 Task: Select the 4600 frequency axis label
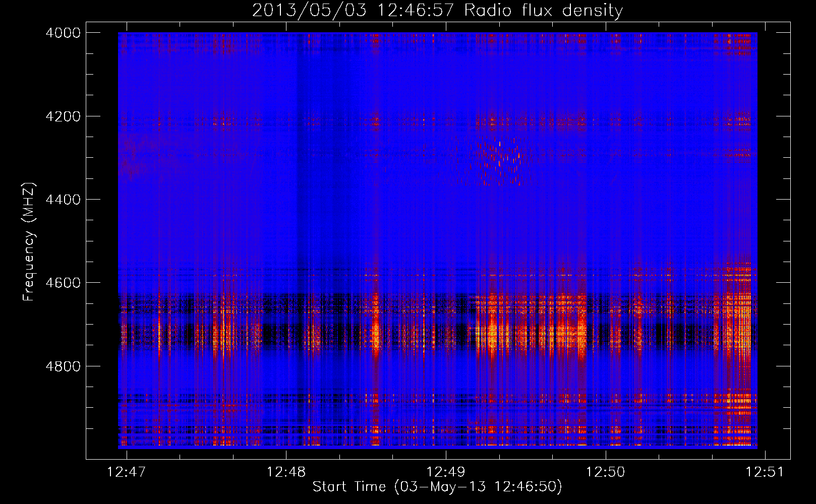(63, 283)
